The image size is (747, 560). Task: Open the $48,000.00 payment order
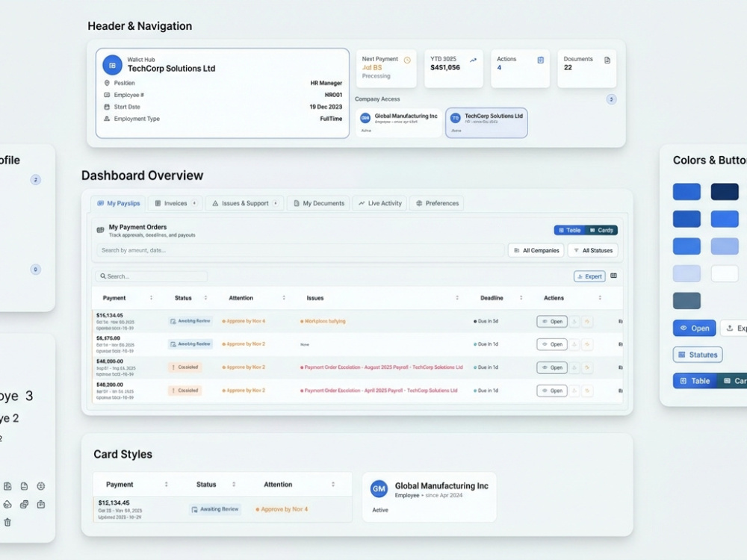coord(552,367)
